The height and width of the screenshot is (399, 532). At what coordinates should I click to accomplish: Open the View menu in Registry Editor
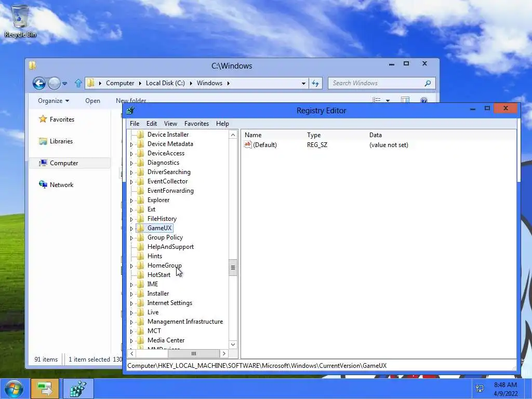point(170,124)
